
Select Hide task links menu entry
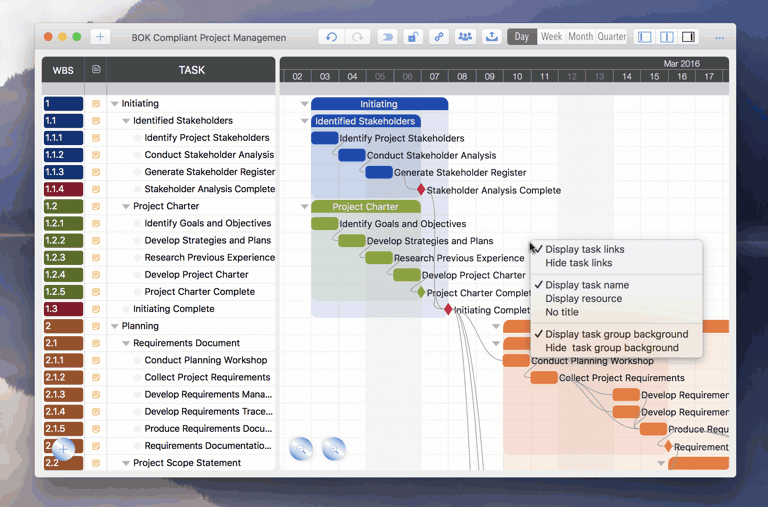click(578, 263)
